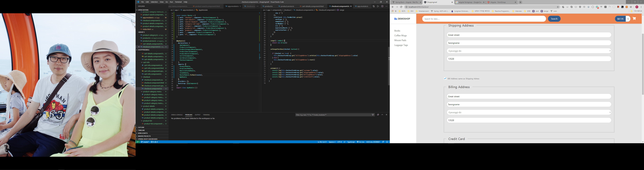Reload the localhost checkout page
The width and height of the screenshot is (644, 170).
click(x=401, y=7)
